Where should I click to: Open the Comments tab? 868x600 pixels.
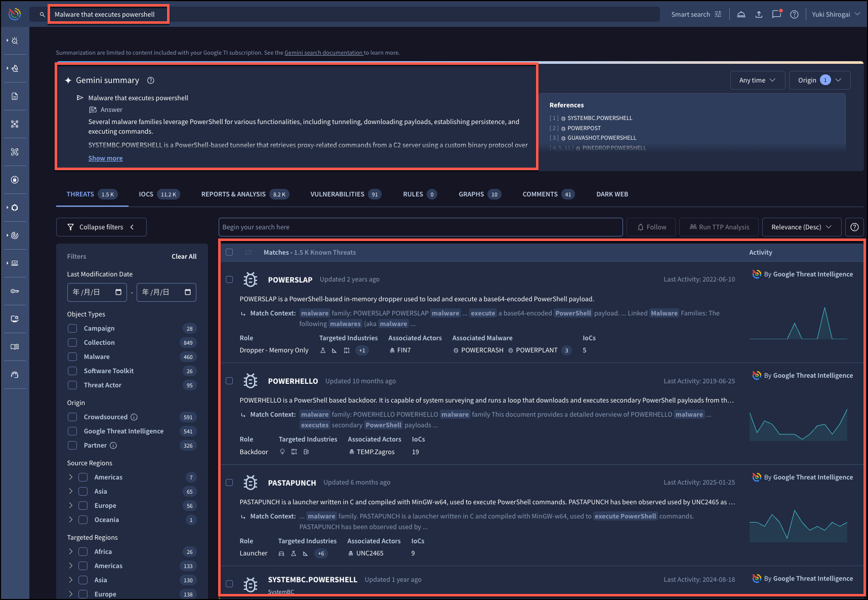pyautogui.click(x=548, y=194)
